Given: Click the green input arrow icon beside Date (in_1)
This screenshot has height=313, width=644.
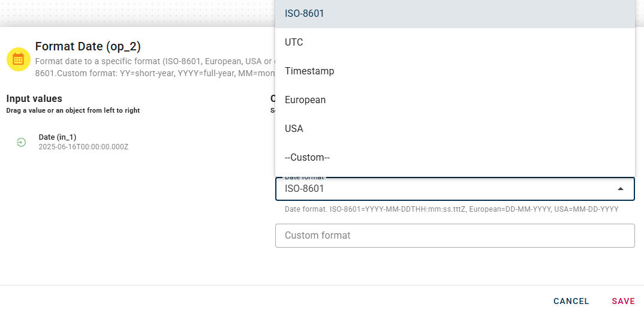Looking at the screenshot, I should coord(21,142).
